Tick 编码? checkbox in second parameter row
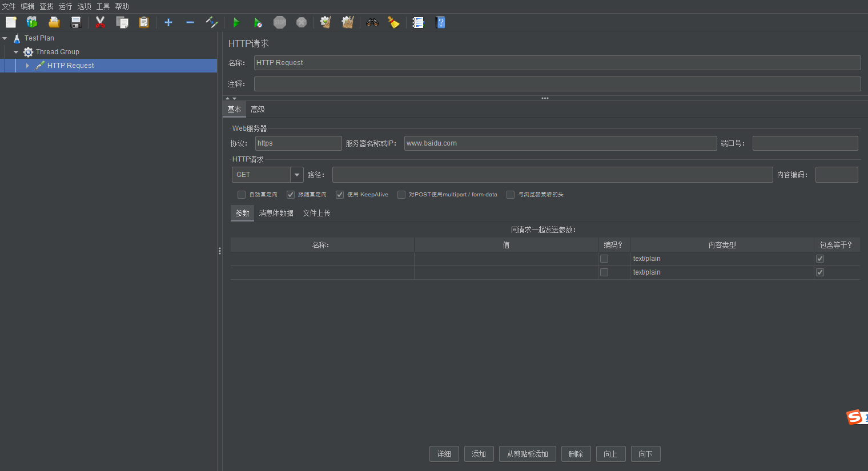 (x=604, y=272)
